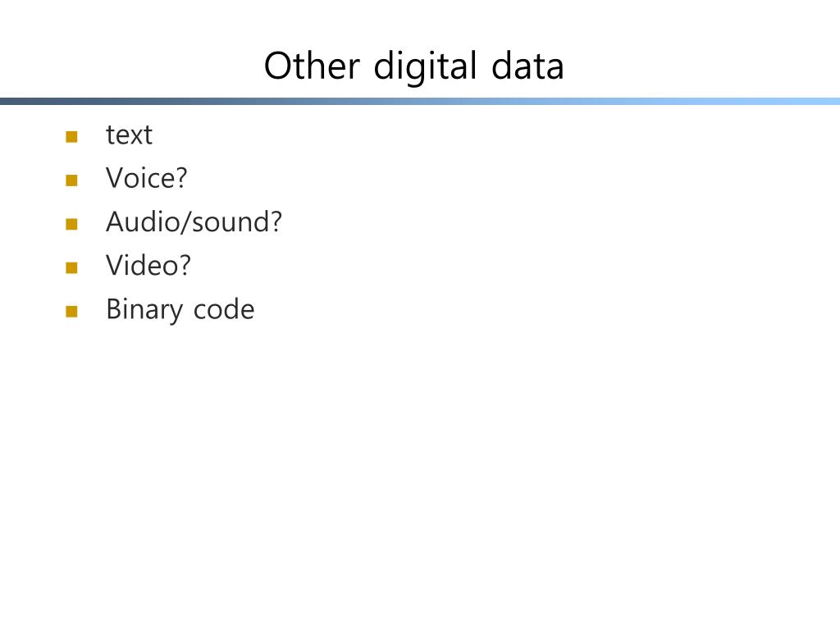Screen dimensions: 840x630
Task: Click the bullet square before "Binary code"
Action: (72, 311)
